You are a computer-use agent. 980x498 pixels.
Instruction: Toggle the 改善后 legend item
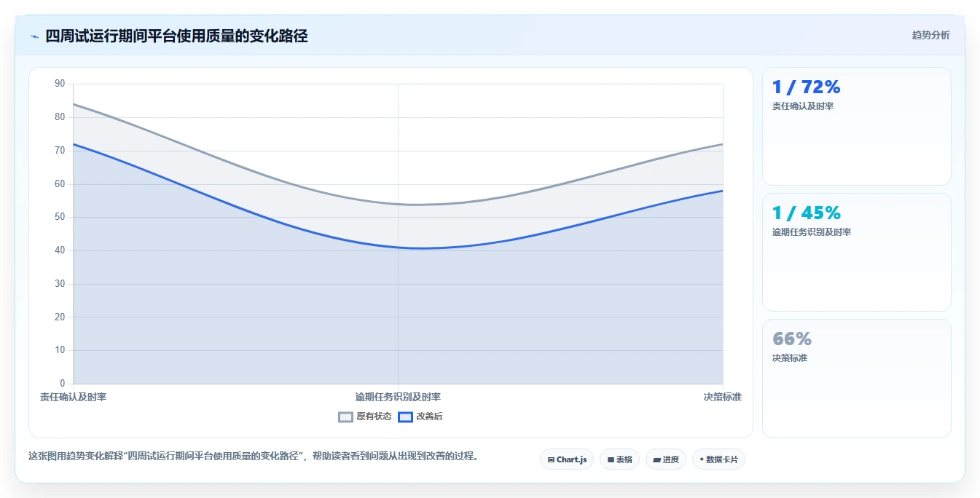coord(420,416)
